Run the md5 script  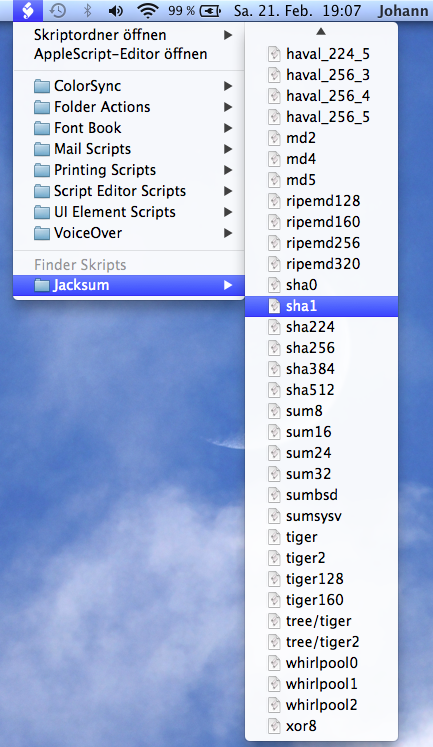pos(322,180)
